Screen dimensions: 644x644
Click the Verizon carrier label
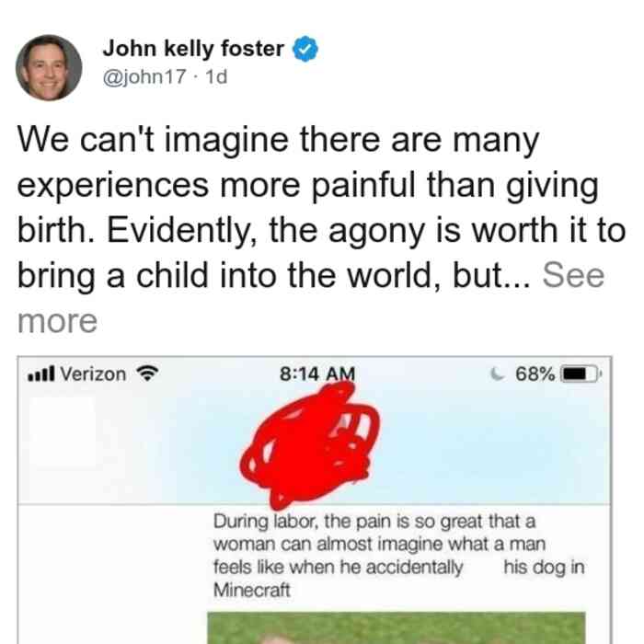[93, 374]
